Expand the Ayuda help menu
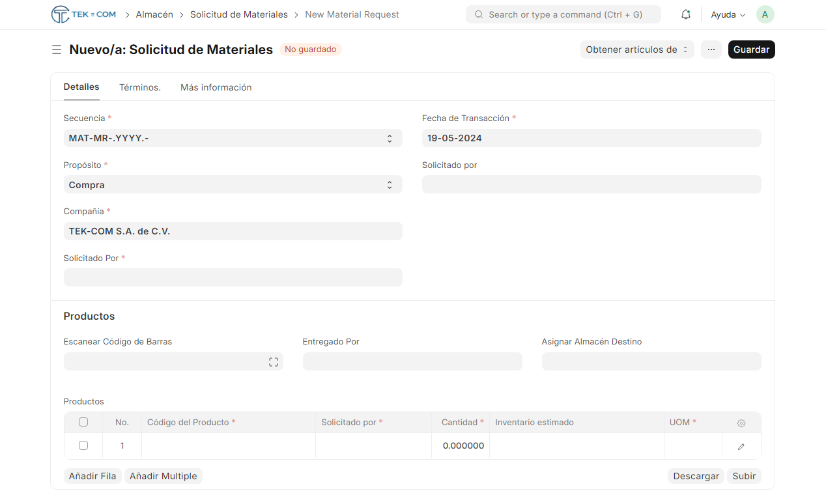The image size is (826, 504). (728, 14)
